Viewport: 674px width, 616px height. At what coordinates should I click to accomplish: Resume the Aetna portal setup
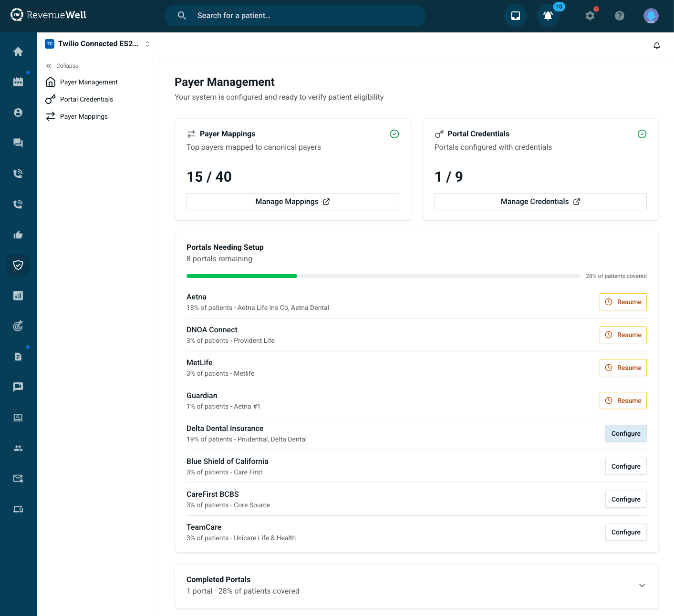click(x=623, y=302)
